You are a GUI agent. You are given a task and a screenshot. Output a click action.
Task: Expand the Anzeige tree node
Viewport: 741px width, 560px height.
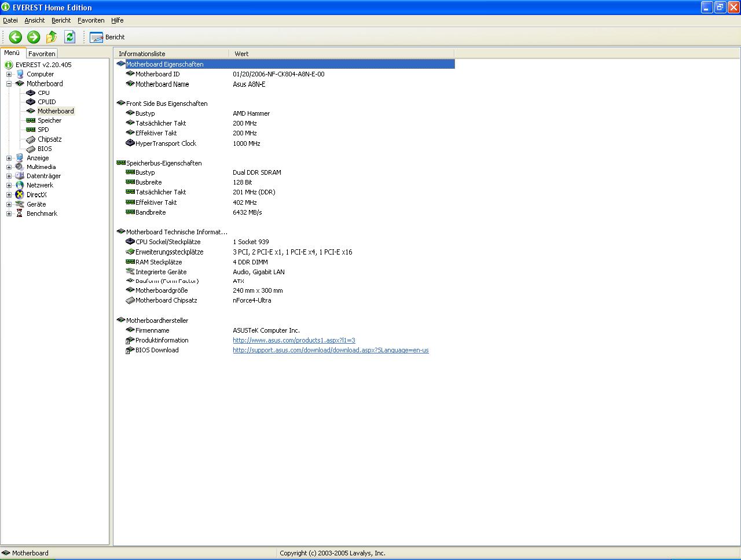point(9,158)
